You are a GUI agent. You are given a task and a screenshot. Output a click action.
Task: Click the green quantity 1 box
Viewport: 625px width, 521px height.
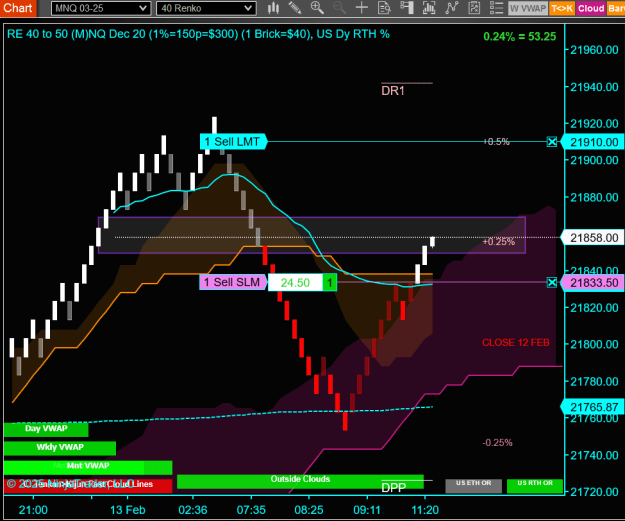tap(330, 283)
